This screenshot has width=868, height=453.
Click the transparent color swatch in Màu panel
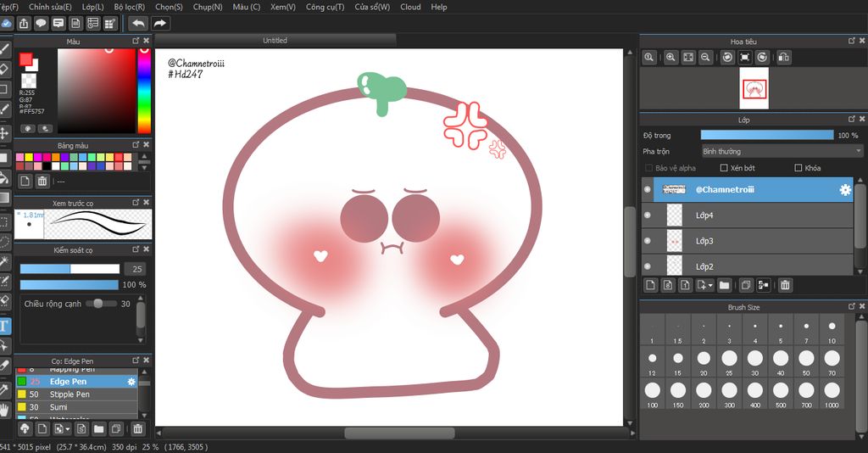[x=28, y=81]
